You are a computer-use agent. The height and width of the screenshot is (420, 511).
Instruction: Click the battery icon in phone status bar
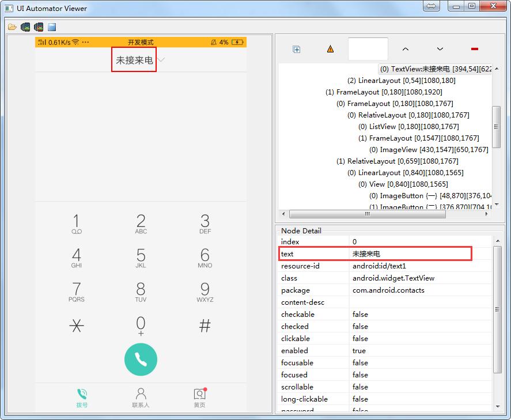coord(237,42)
